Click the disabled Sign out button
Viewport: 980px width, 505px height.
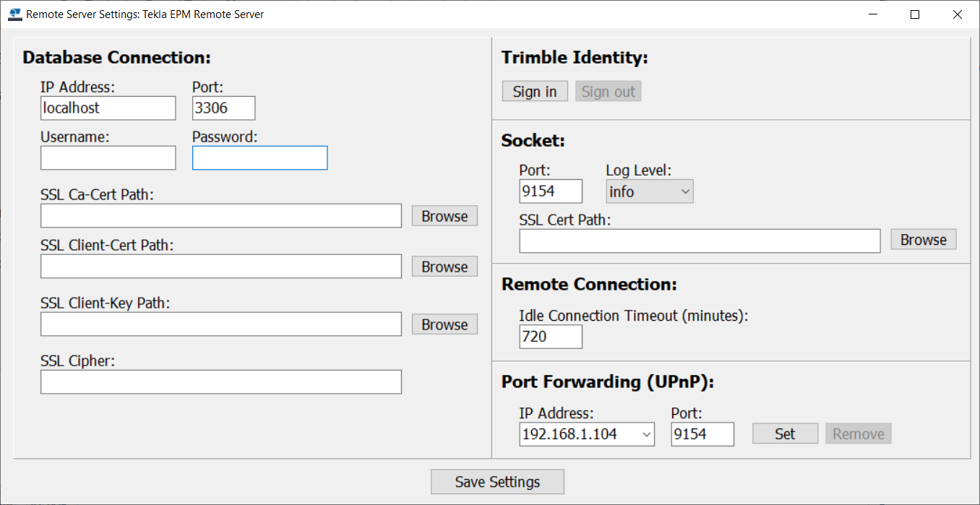[608, 90]
